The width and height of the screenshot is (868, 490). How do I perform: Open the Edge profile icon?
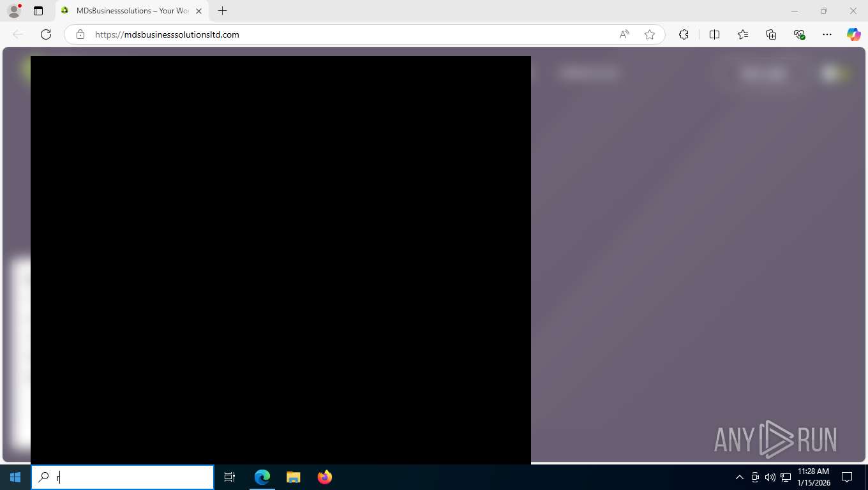coord(14,11)
